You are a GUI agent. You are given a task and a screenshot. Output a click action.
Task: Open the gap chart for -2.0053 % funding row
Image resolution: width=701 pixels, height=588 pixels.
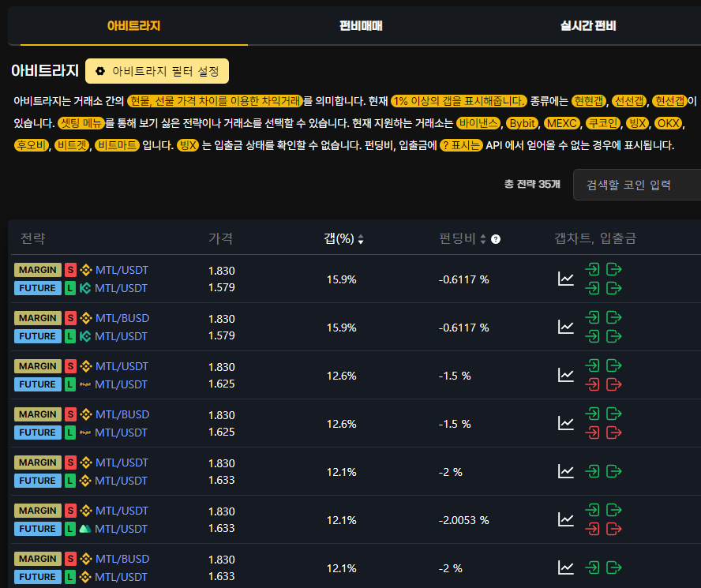(565, 519)
